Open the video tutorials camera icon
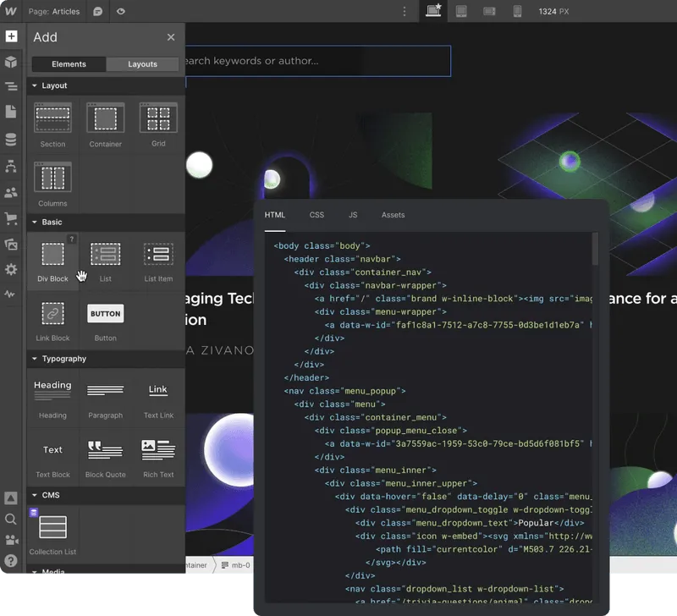The height and width of the screenshot is (616, 677). coord(11,540)
